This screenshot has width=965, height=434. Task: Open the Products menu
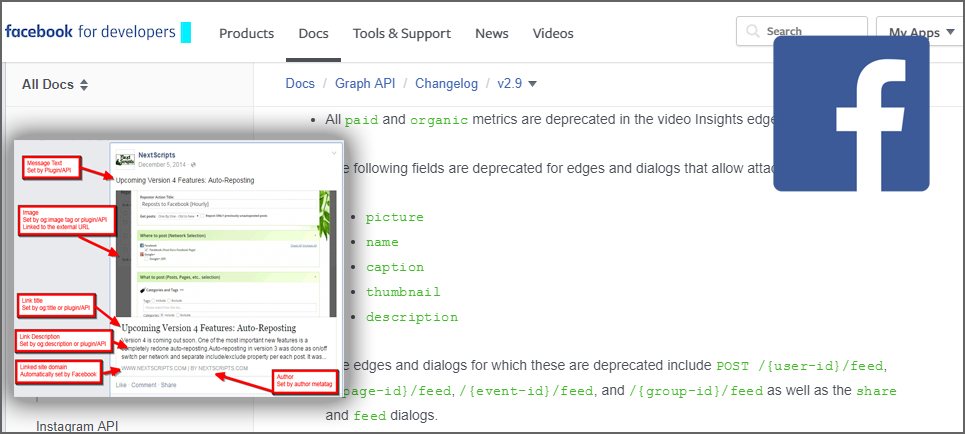247,33
